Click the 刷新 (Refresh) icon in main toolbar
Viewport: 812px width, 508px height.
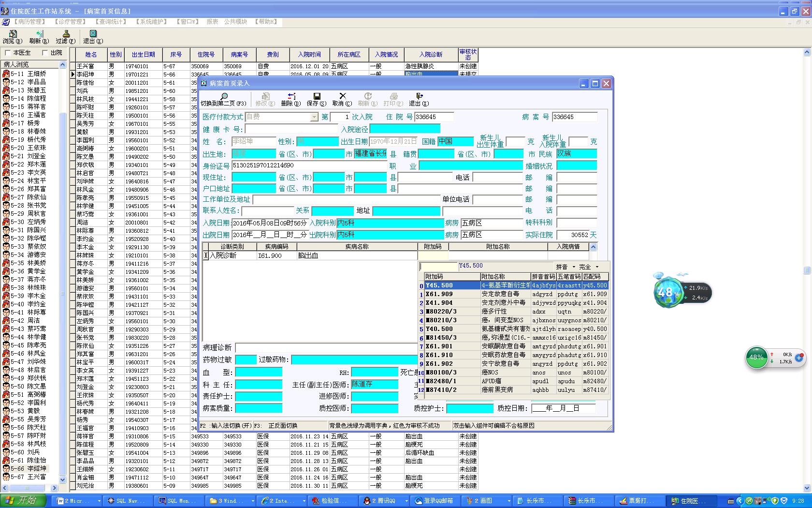point(39,34)
